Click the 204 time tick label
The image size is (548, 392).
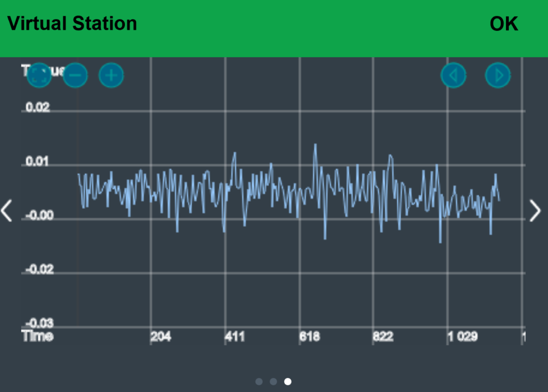pyautogui.click(x=161, y=337)
